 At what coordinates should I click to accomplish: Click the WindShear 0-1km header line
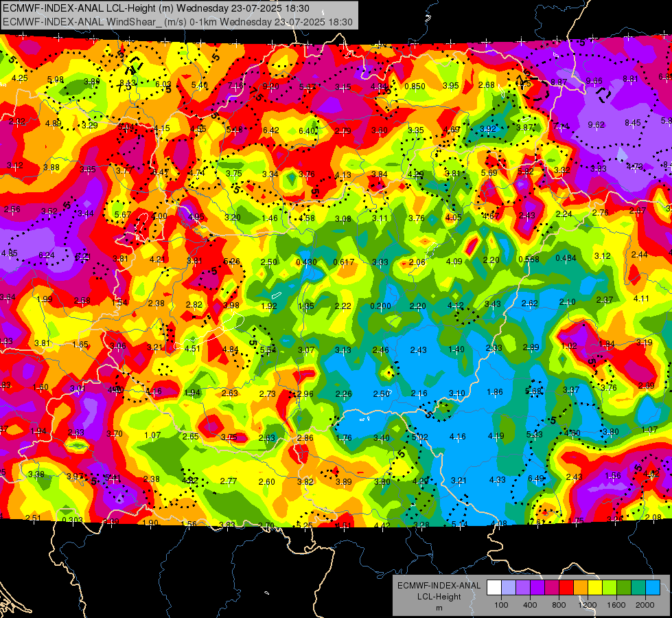[x=177, y=22]
